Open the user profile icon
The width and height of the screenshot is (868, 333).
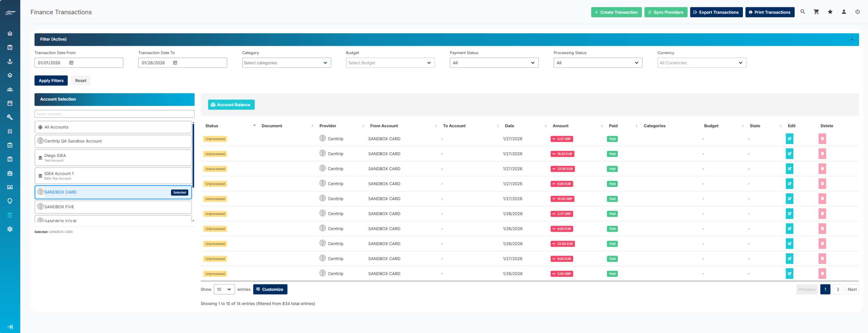click(x=844, y=12)
